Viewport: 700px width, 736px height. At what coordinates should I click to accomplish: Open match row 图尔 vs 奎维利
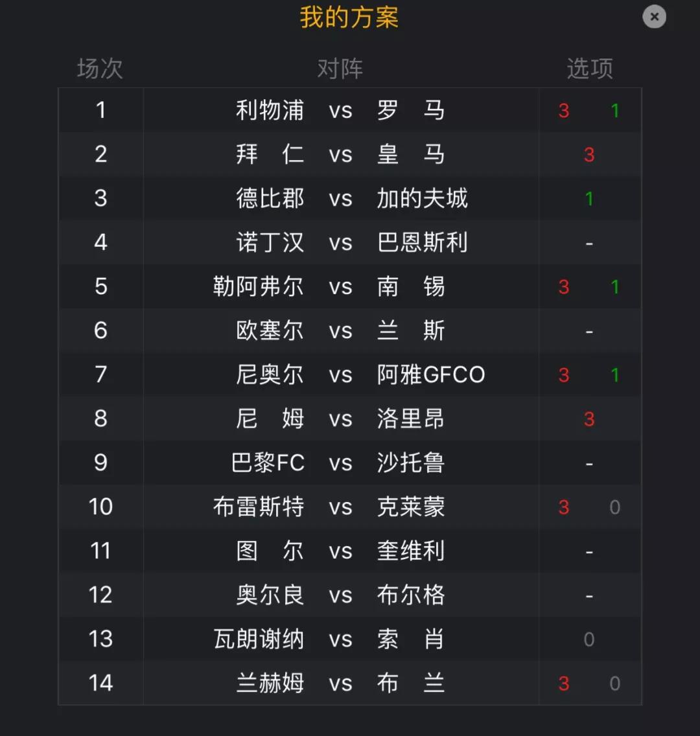pyautogui.click(x=350, y=551)
